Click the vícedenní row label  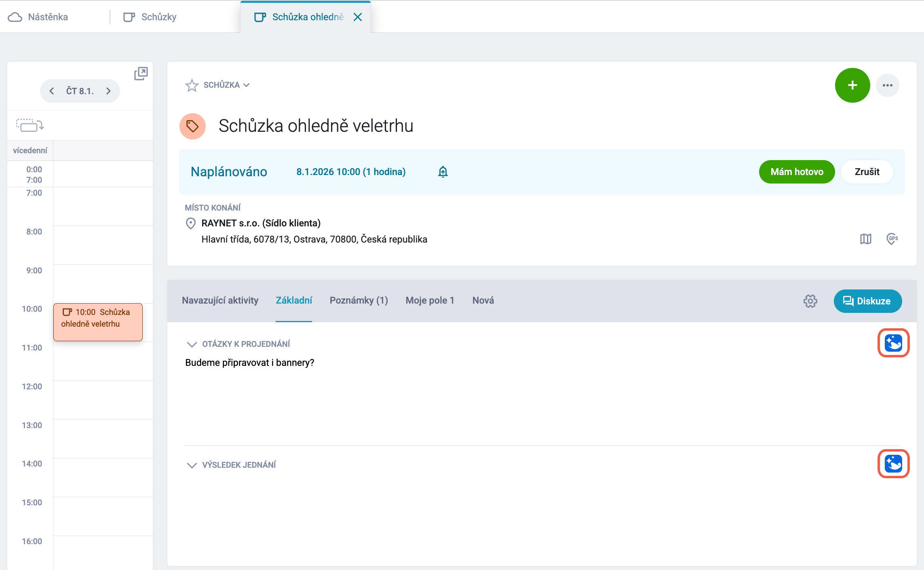(30, 150)
